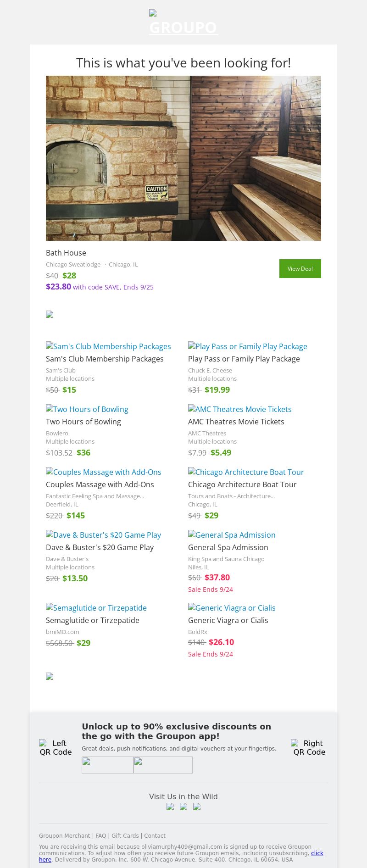The image size is (367, 868).
Task: Open Chicago Architecture Boat Tour image
Action: [246, 472]
